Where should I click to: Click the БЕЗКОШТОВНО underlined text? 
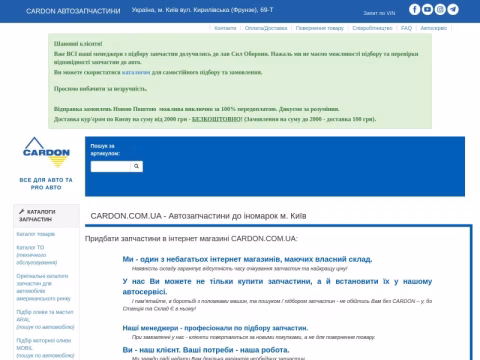217,119
